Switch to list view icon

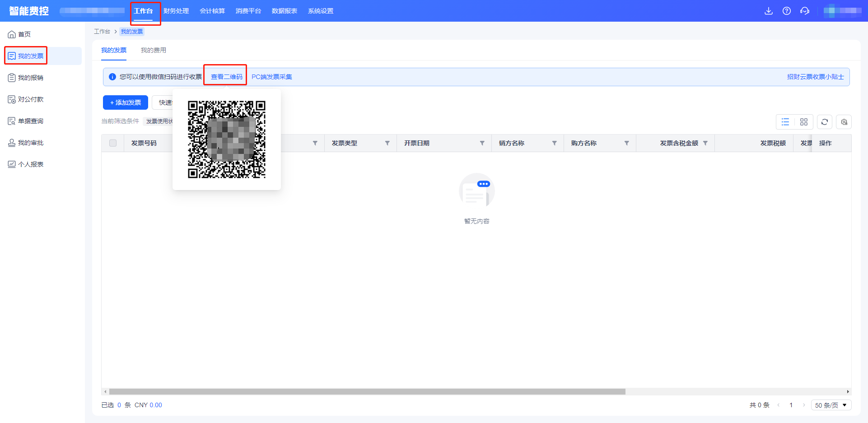point(785,122)
